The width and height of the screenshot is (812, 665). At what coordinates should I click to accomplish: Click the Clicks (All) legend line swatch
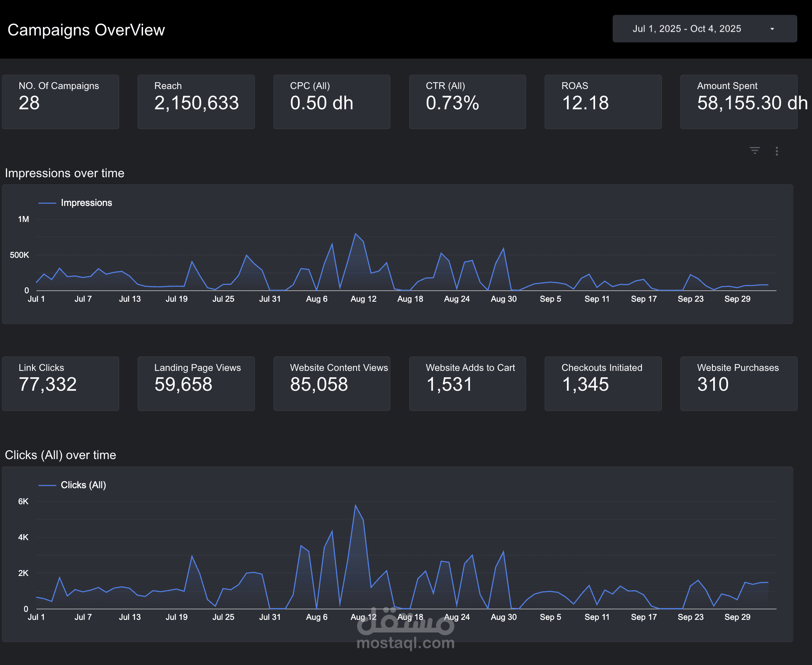pos(47,485)
